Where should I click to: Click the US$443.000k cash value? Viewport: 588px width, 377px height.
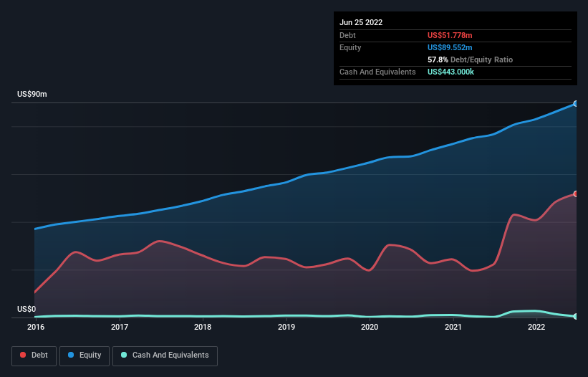coord(450,72)
